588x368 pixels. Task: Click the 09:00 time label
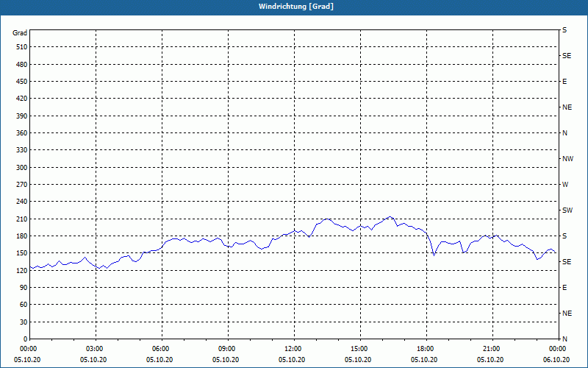228,349
